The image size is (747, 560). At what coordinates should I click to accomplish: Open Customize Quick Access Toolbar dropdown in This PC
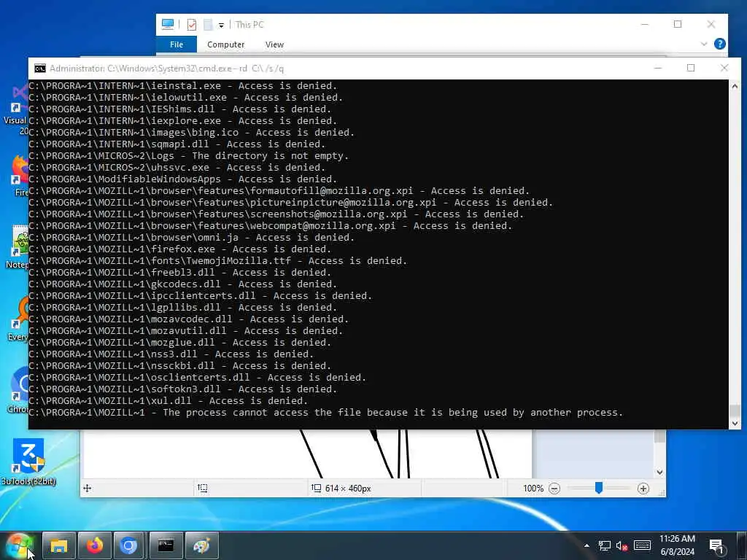pyautogui.click(x=222, y=26)
